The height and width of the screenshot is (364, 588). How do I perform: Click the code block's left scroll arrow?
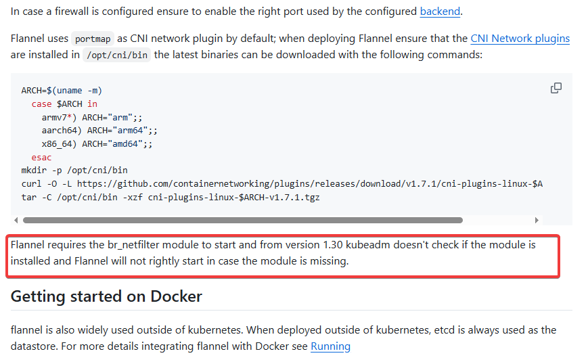[16, 220]
